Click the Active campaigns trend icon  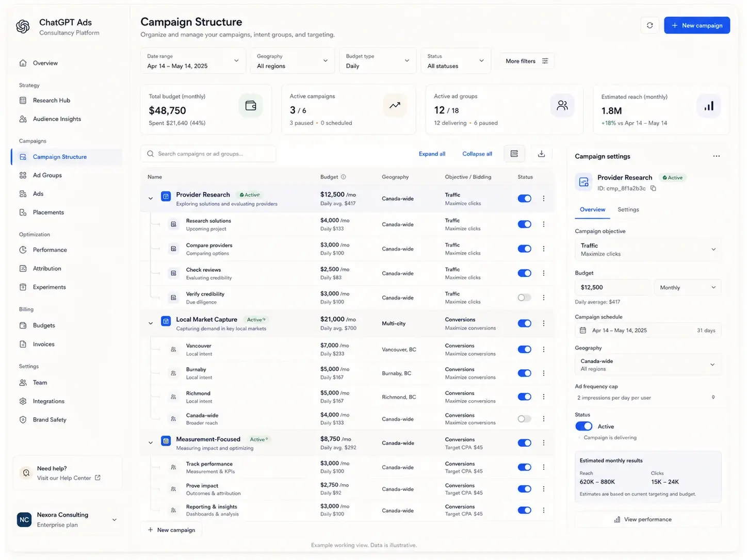(x=395, y=106)
